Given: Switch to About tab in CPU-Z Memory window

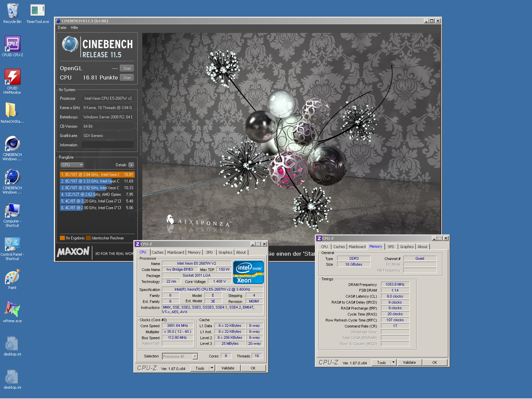Looking at the screenshot, I should [423, 247].
